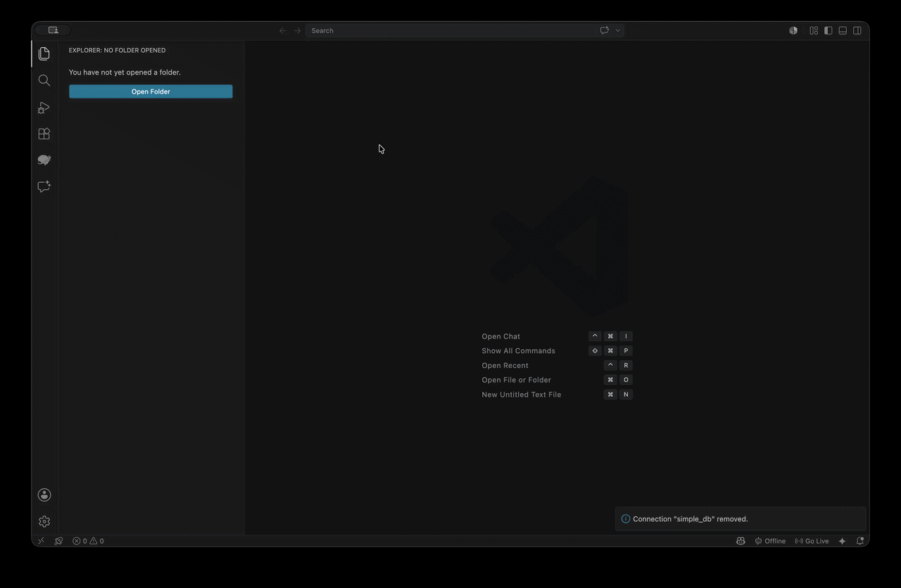
Task: Open the turtle icon view in activity bar
Action: (x=44, y=160)
